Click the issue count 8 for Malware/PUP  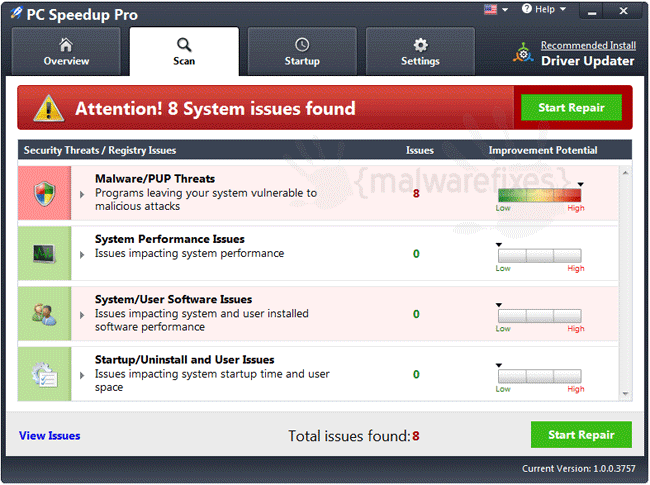[416, 194]
